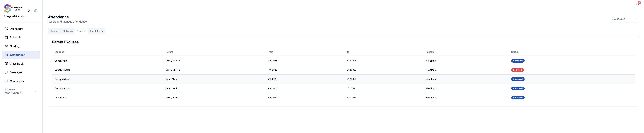The height and width of the screenshot is (133, 644).
Task: Click Nevolnost reason in Ondřej's row
Action: pos(431,70)
